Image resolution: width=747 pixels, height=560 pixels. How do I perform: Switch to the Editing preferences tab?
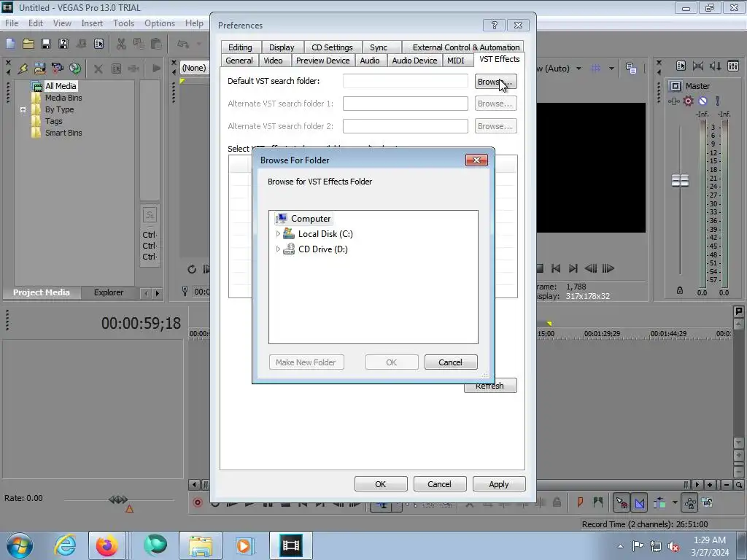point(240,47)
